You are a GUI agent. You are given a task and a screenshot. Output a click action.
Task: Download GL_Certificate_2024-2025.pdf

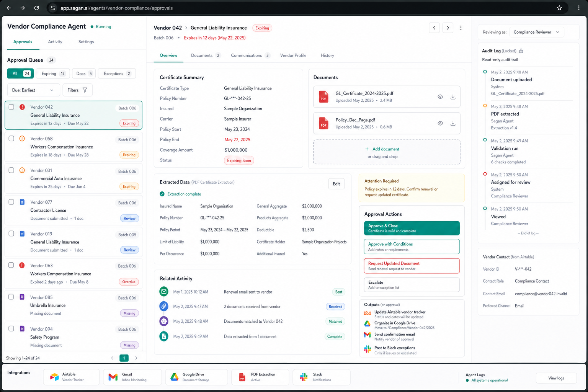[453, 97]
